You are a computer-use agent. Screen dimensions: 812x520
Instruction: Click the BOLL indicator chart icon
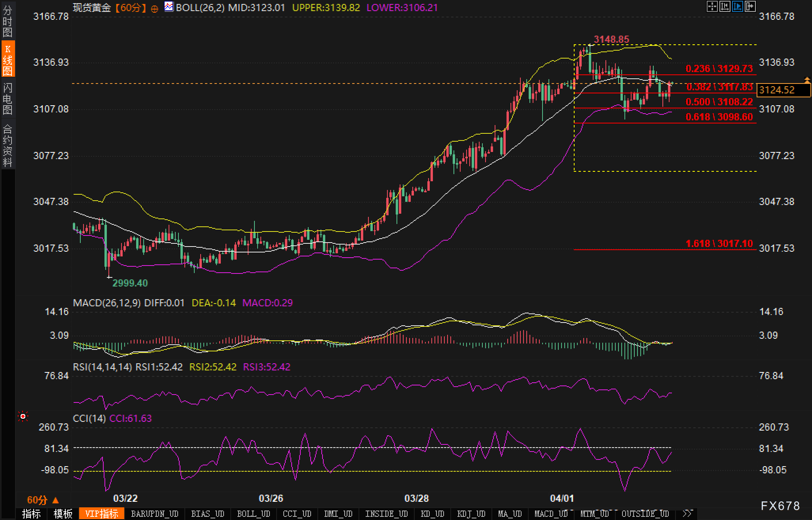coord(169,7)
